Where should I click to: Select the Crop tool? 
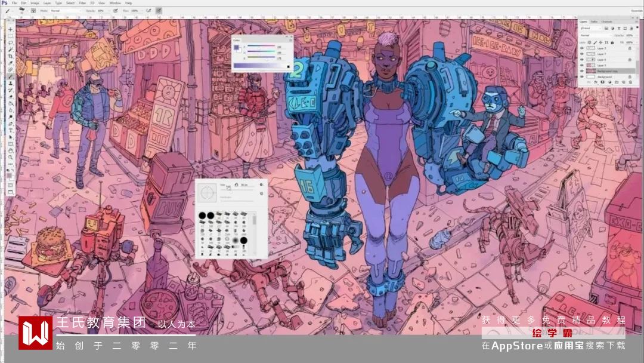(10, 56)
